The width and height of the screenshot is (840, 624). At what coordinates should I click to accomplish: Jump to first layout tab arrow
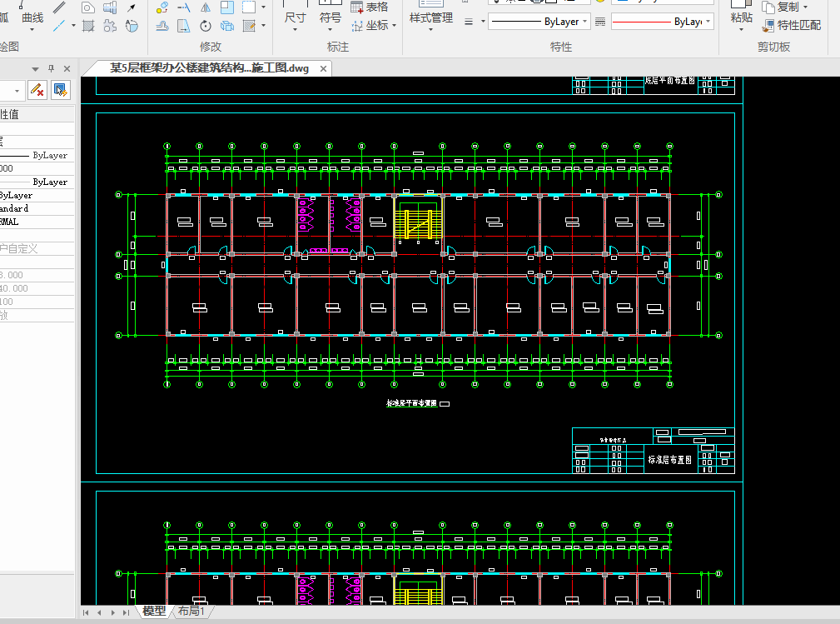coord(86,612)
